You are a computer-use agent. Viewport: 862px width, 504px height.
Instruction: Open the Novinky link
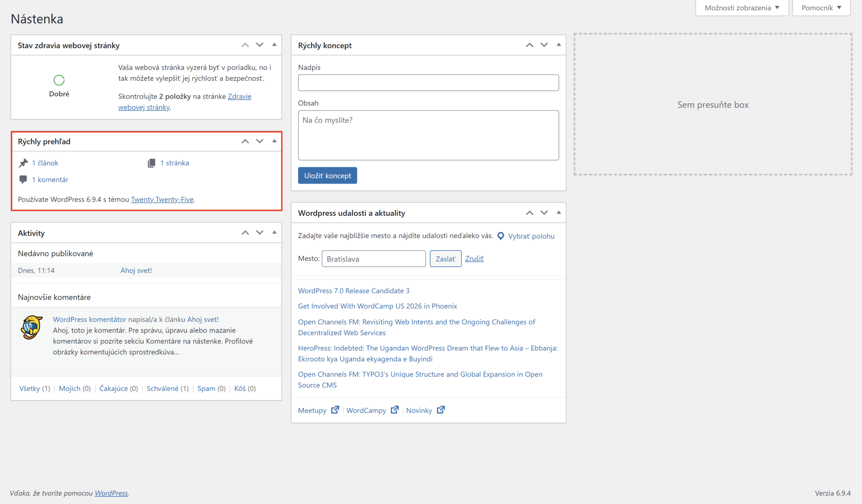pos(419,410)
